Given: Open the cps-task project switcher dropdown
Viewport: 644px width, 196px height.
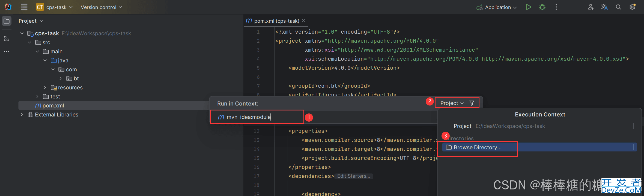Looking at the screenshot, I should pyautogui.click(x=54, y=7).
